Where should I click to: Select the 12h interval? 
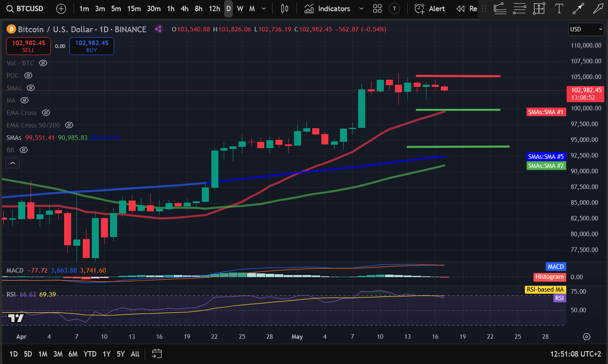[214, 9]
